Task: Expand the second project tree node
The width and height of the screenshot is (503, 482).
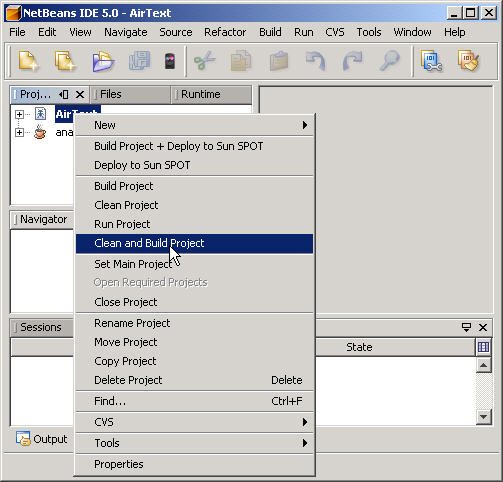Action: coord(19,132)
